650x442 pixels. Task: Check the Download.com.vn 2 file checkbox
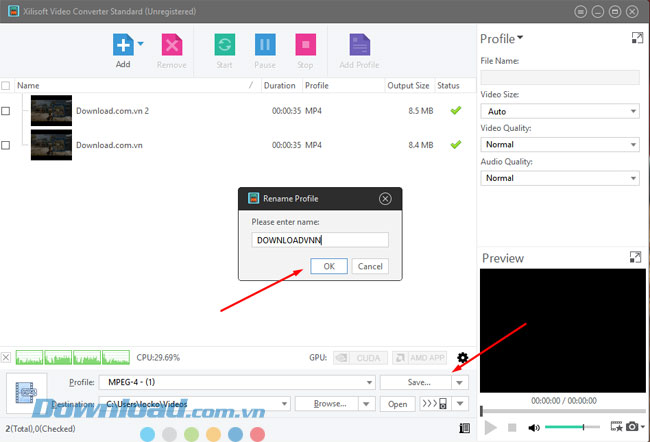click(5, 111)
